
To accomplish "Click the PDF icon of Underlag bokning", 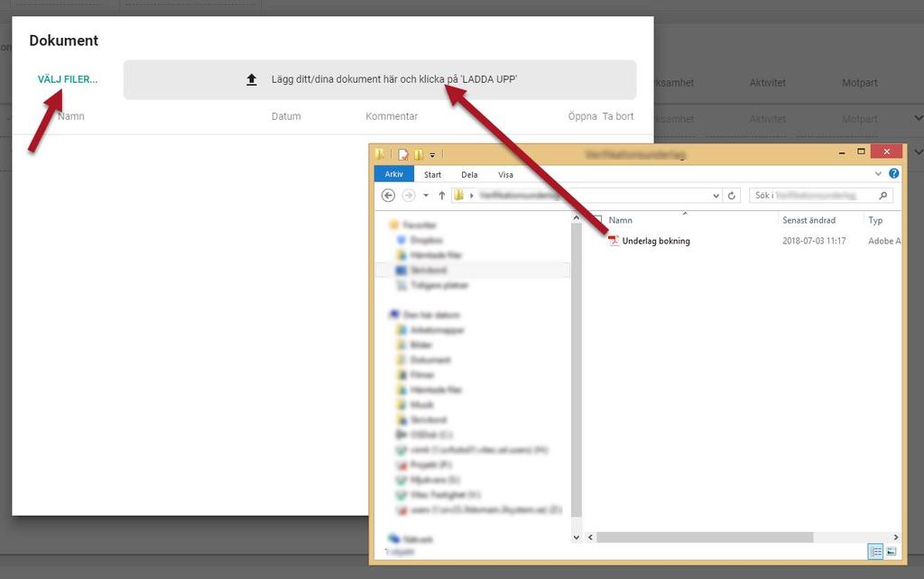I will [614, 240].
